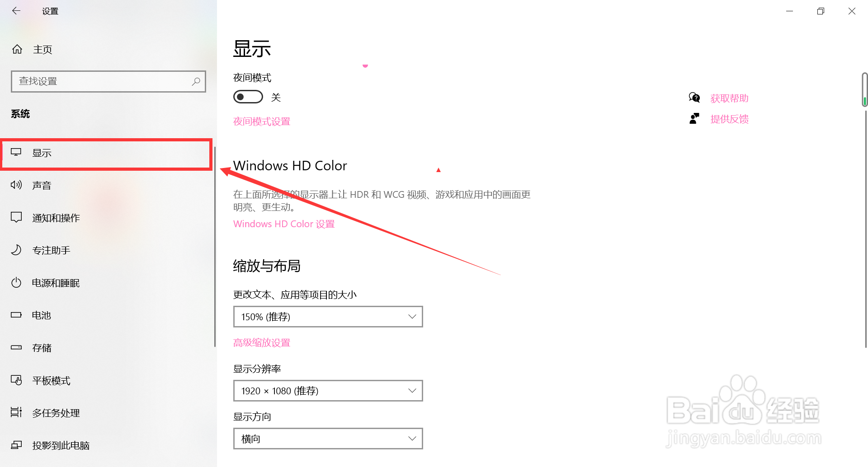The width and height of the screenshot is (868, 467).
Task: Click the magnifier icon in the search box
Action: click(x=196, y=81)
